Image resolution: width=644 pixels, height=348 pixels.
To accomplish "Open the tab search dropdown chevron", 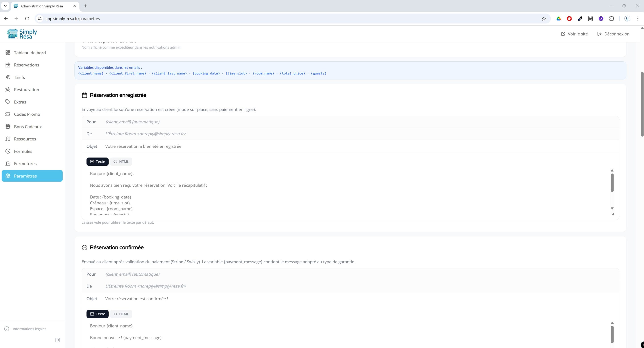I will click(x=5, y=6).
